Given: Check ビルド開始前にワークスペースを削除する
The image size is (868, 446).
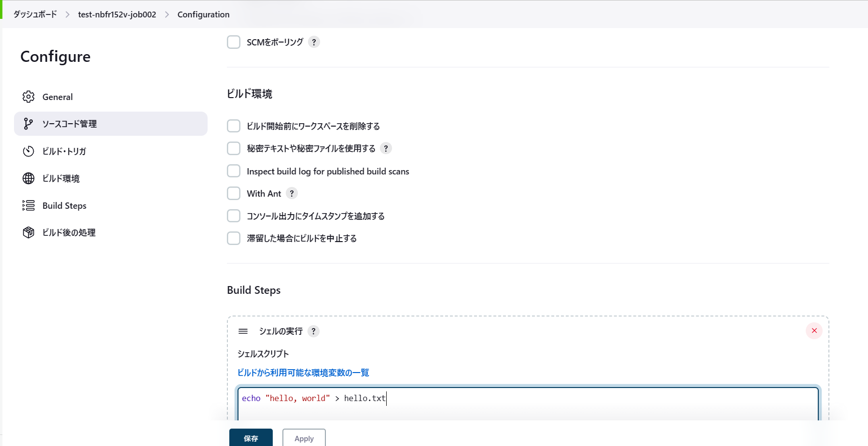Looking at the screenshot, I should [x=234, y=126].
